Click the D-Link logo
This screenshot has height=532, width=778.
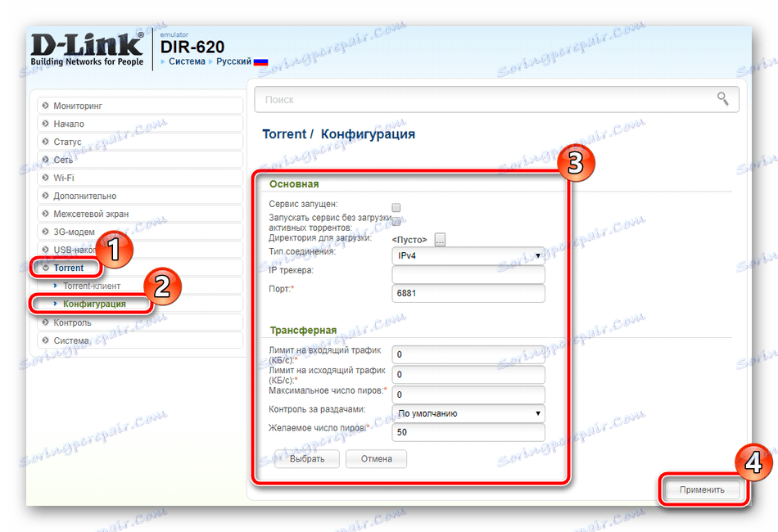point(87,49)
